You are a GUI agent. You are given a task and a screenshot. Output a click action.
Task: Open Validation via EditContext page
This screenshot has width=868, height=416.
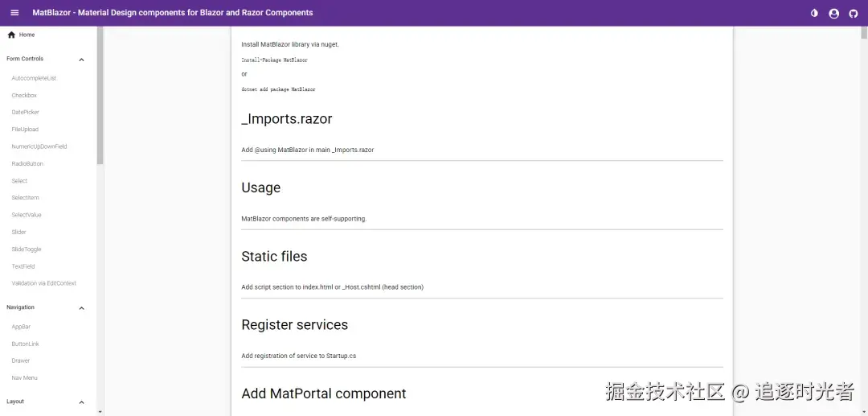pos(43,283)
